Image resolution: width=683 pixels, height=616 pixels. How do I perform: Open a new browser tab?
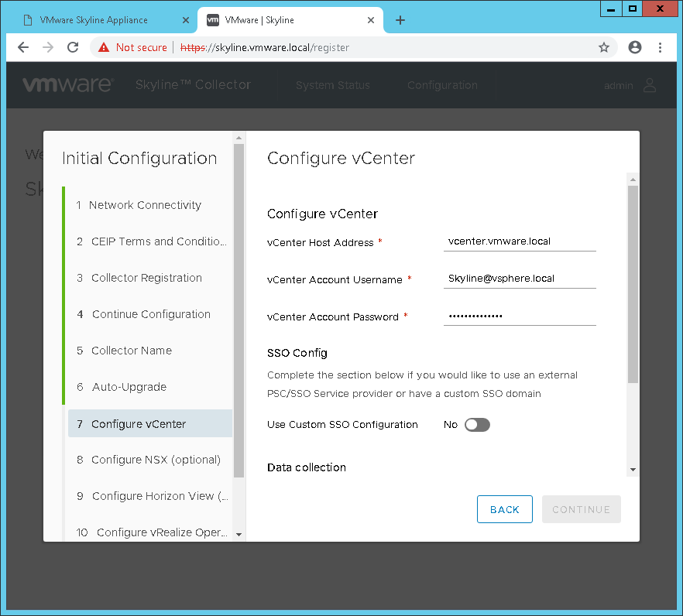400,20
